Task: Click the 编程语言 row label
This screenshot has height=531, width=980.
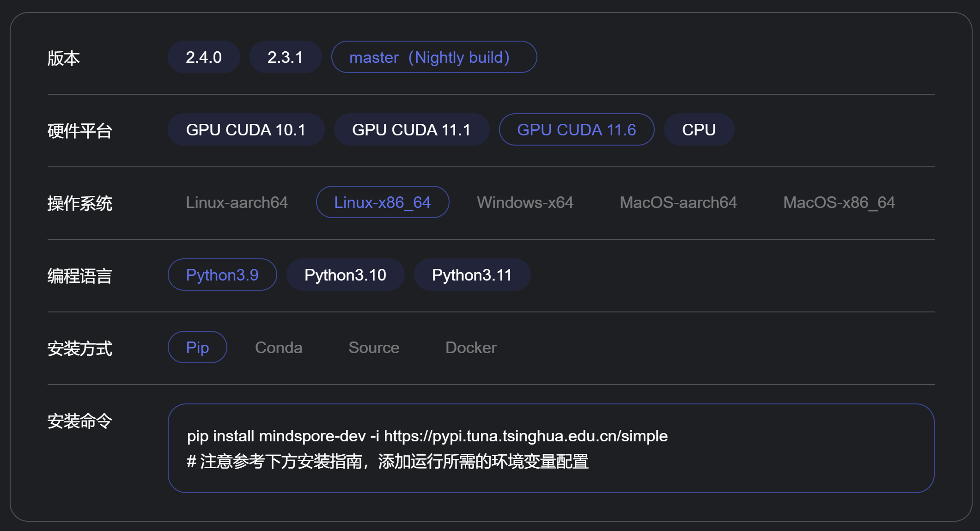Action: pos(80,276)
